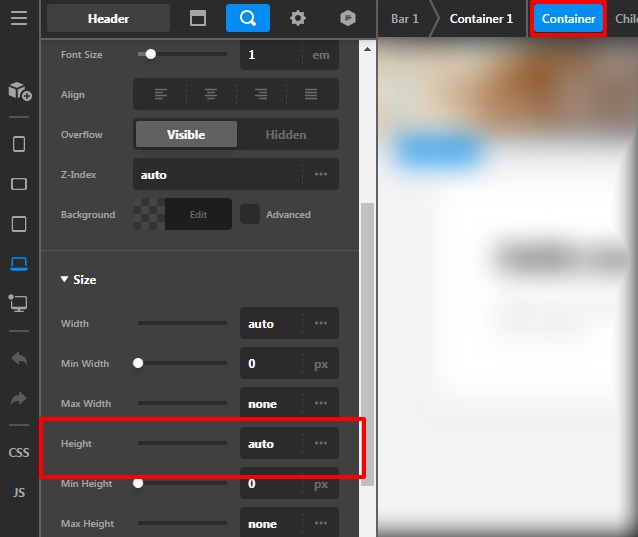The image size is (638, 537).
Task: Click the add elements cube icon
Action: click(19, 91)
